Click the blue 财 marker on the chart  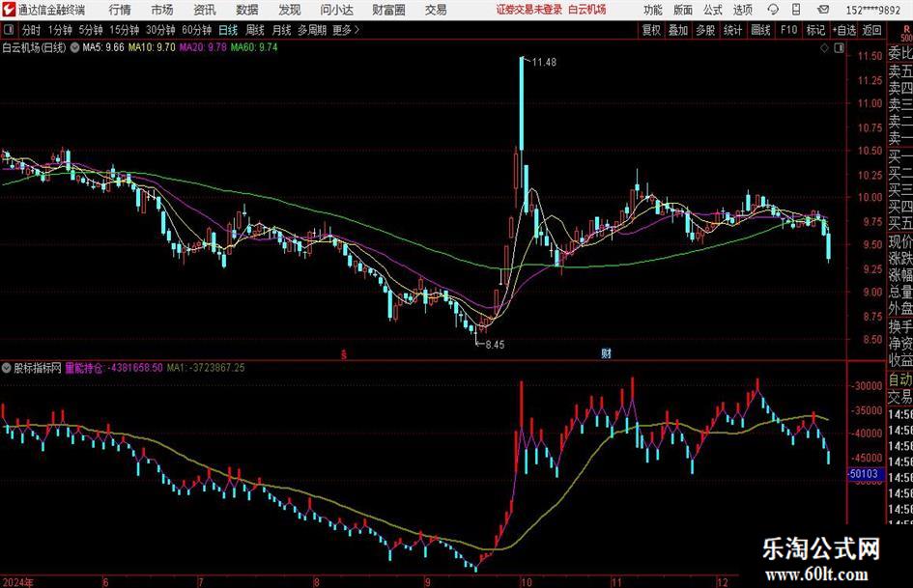tap(606, 353)
